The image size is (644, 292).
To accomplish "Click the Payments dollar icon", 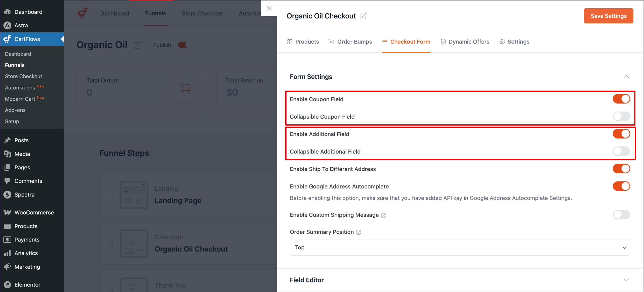I will tap(7, 240).
